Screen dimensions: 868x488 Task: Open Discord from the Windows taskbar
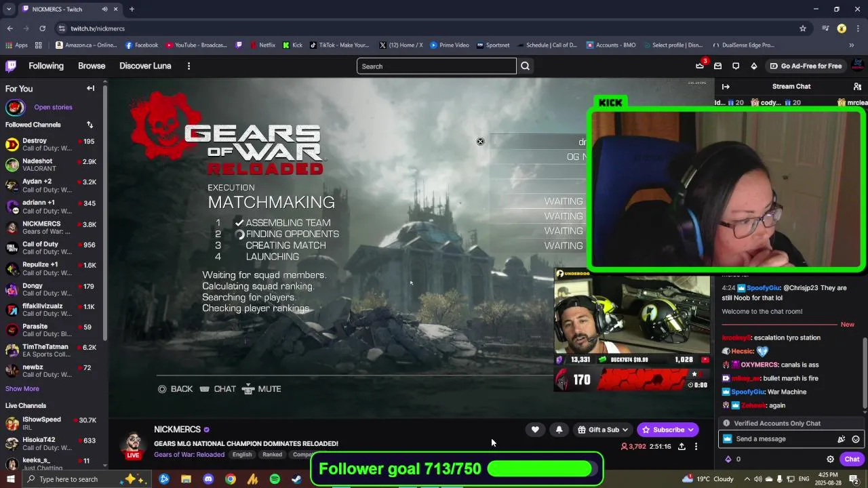click(208, 479)
